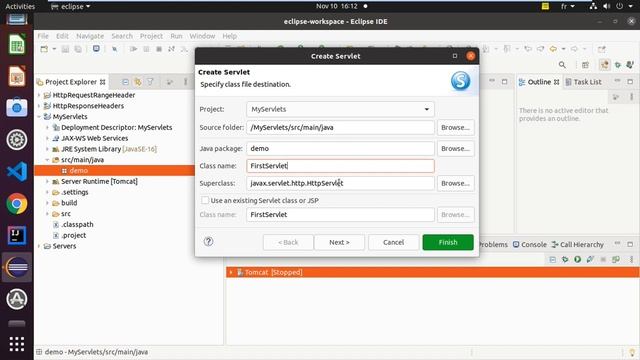Image resolution: width=640 pixels, height=360 pixels.
Task: Expand the Server Runtime [Tomcat] node
Action: (x=47, y=181)
